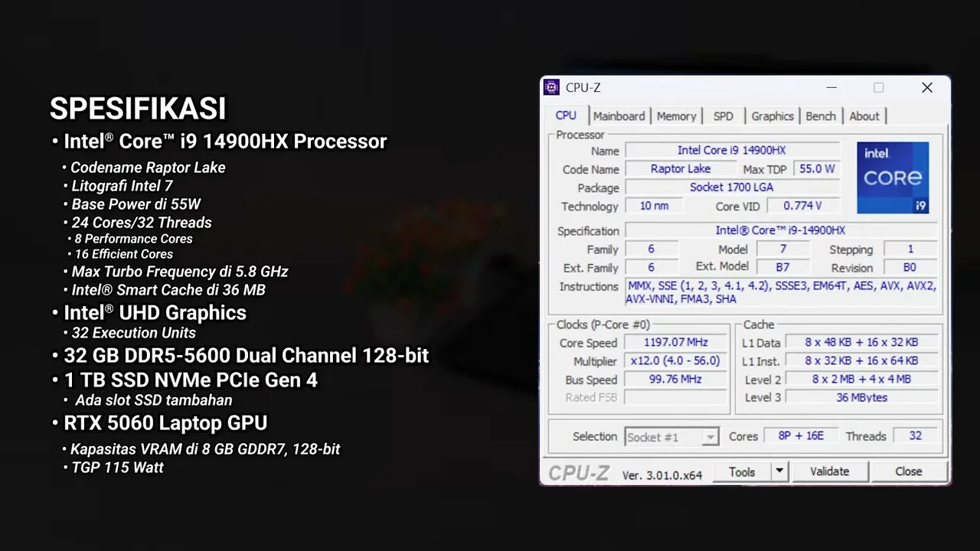This screenshot has height=551, width=980.
Task: Click the Ext. Model value B7
Action: [x=782, y=267]
